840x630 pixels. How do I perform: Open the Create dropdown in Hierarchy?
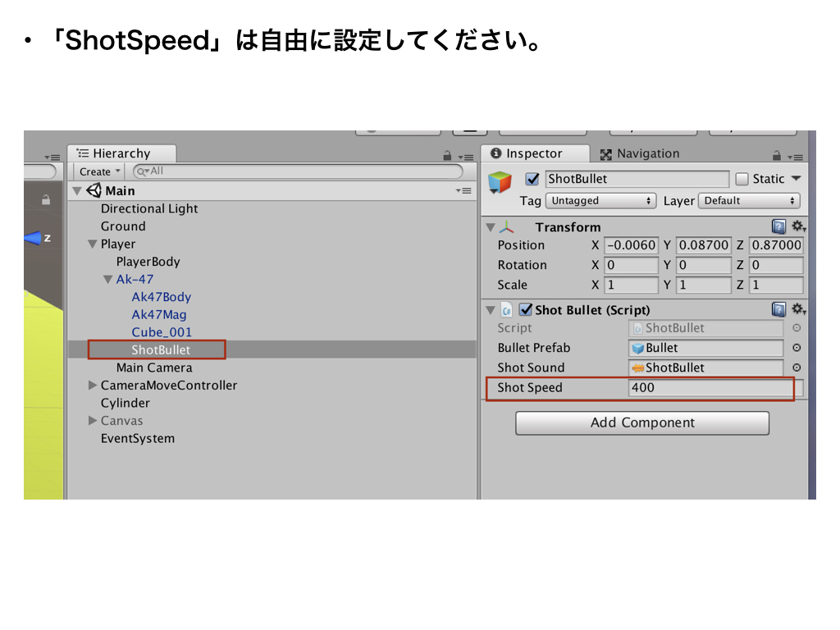click(x=99, y=171)
